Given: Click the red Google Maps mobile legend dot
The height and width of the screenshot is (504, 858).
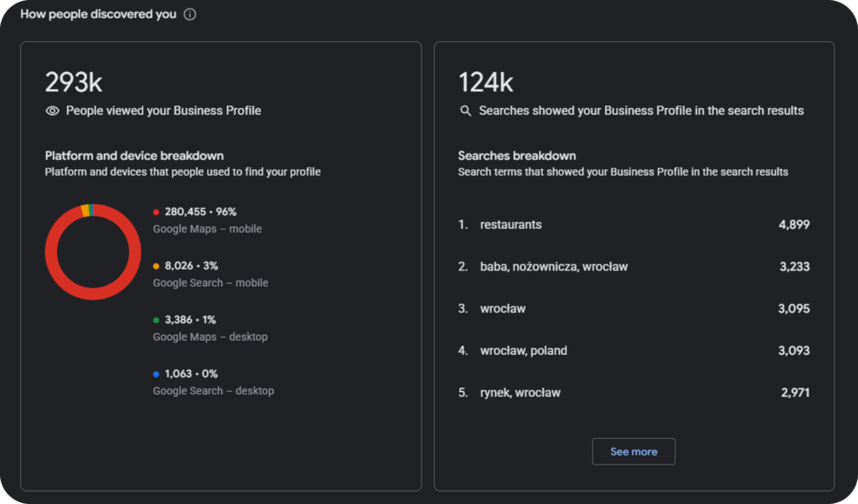Looking at the screenshot, I should 156,212.
